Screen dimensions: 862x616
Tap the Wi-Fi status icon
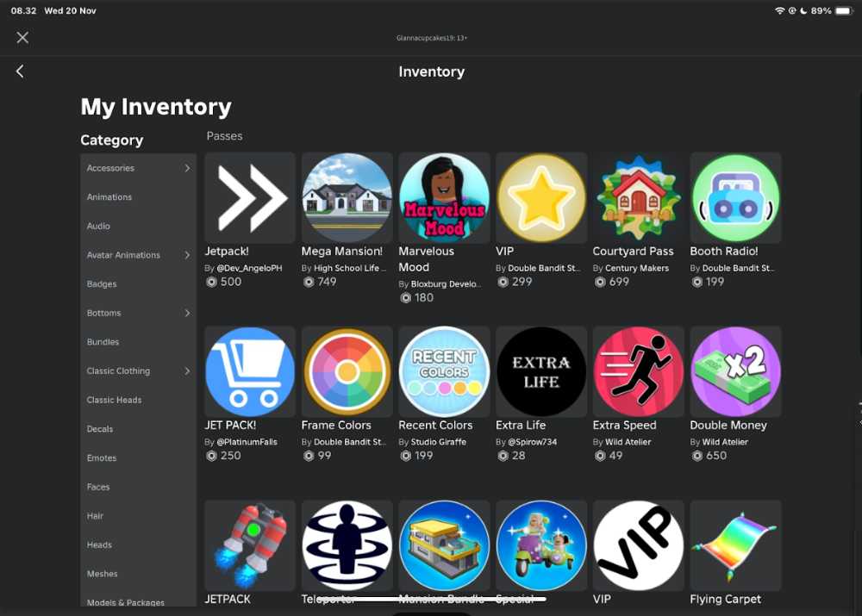pos(779,11)
